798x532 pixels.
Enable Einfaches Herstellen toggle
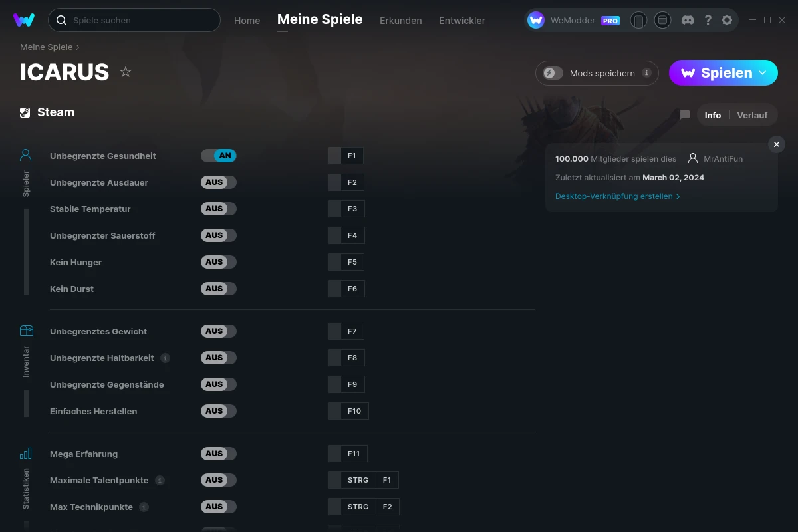click(219, 411)
